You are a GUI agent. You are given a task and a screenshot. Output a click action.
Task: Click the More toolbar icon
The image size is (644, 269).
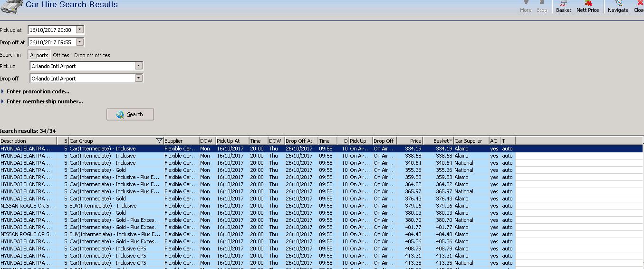[x=526, y=6]
